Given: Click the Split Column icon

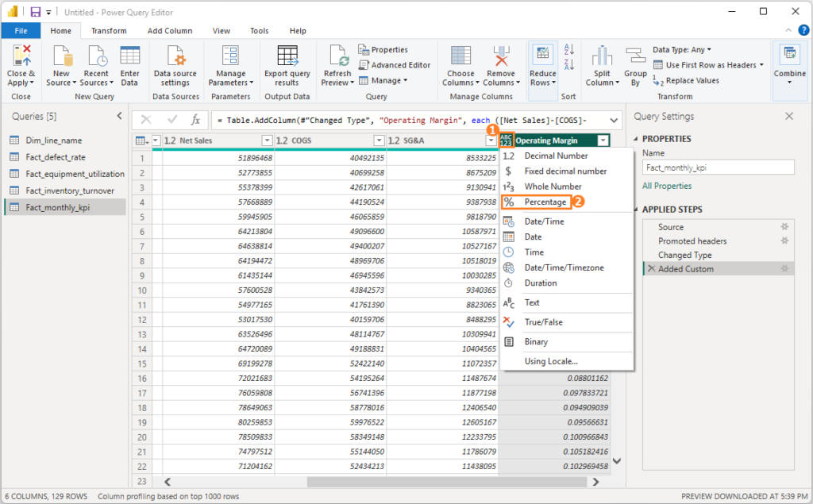Looking at the screenshot, I should point(602,56).
